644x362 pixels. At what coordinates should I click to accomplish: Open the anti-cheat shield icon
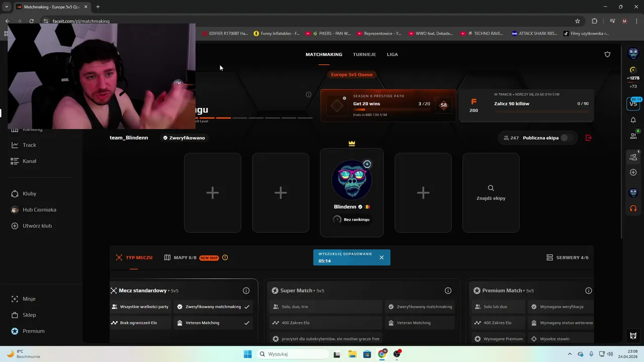pos(607,54)
